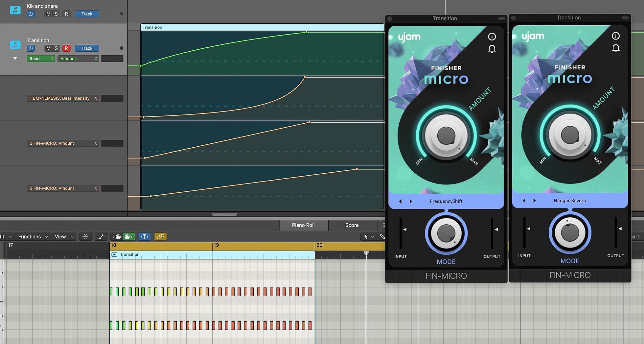Toggle the automation curve icon in Piano Roll

pyautogui.click(x=101, y=236)
